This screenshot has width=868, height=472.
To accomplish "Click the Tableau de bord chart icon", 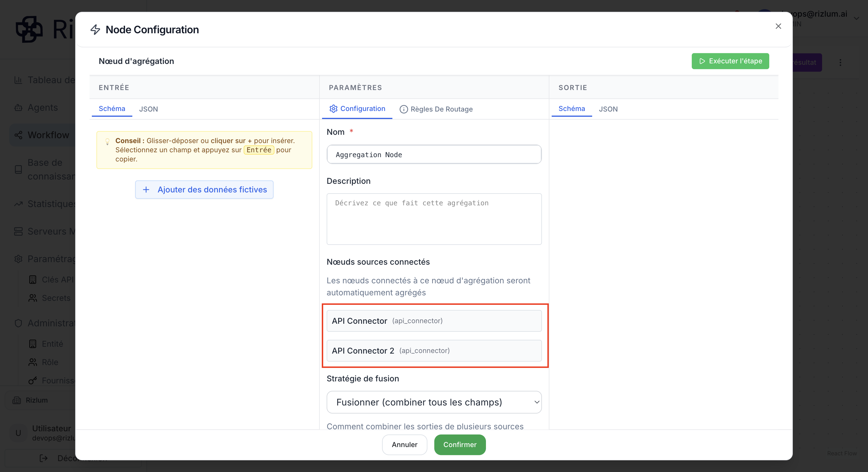I will [18, 80].
